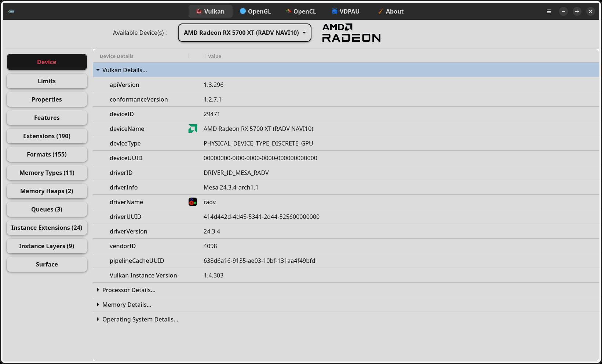Click the VDPAU film icon

coord(334,11)
